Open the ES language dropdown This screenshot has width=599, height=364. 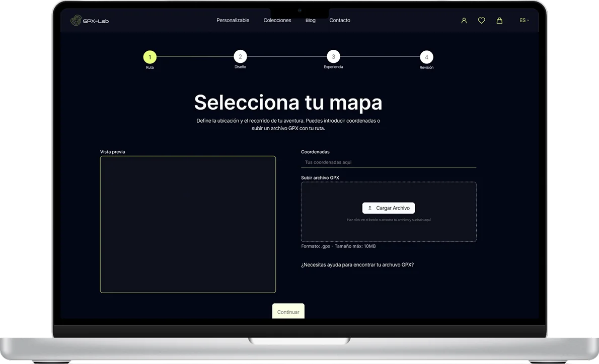coord(524,20)
